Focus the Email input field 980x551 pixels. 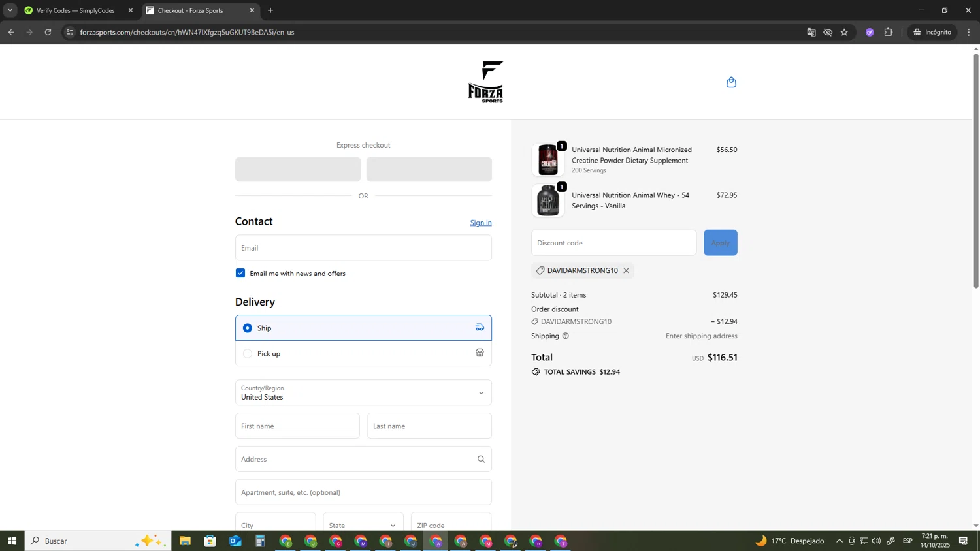[363, 248]
